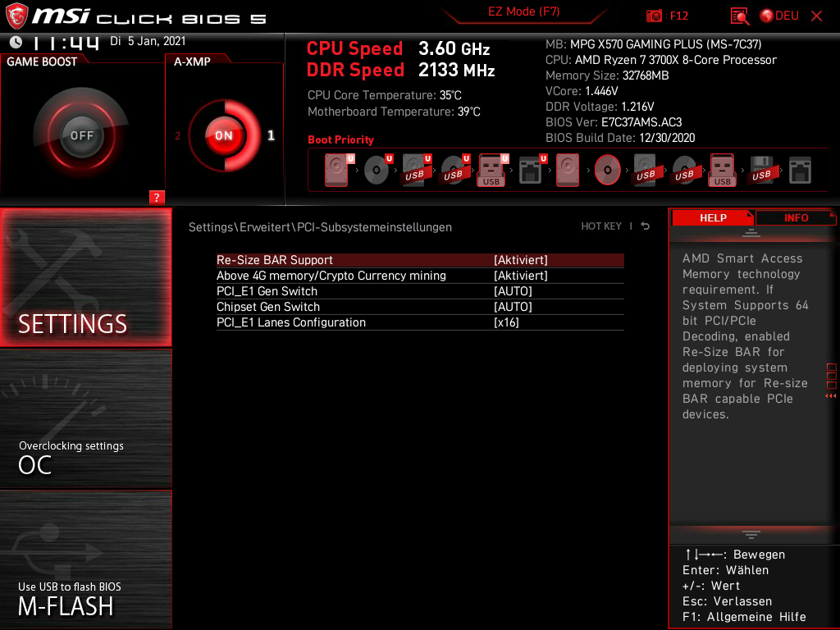Open Above 4G memory [Aktiviert] value
This screenshot has height=630, width=840.
point(521,276)
